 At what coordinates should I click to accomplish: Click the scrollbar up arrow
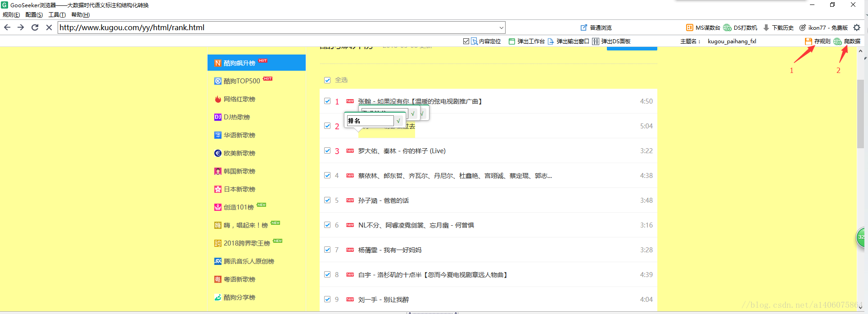point(860,51)
